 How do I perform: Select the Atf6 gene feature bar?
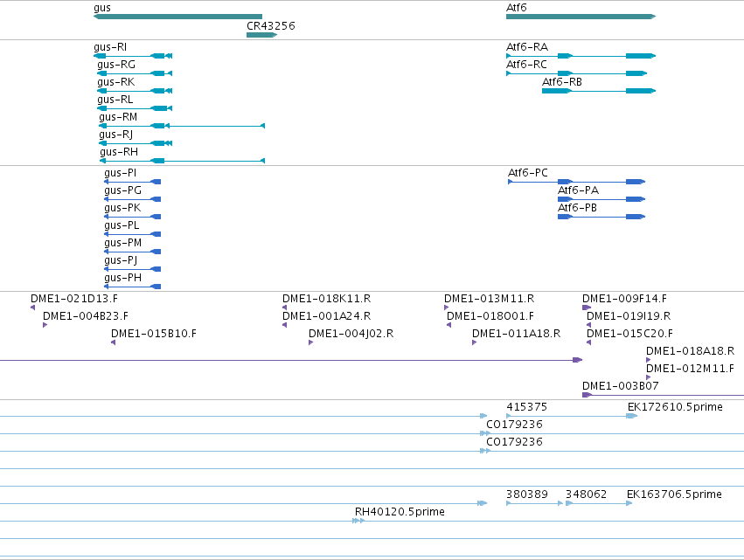point(581,17)
